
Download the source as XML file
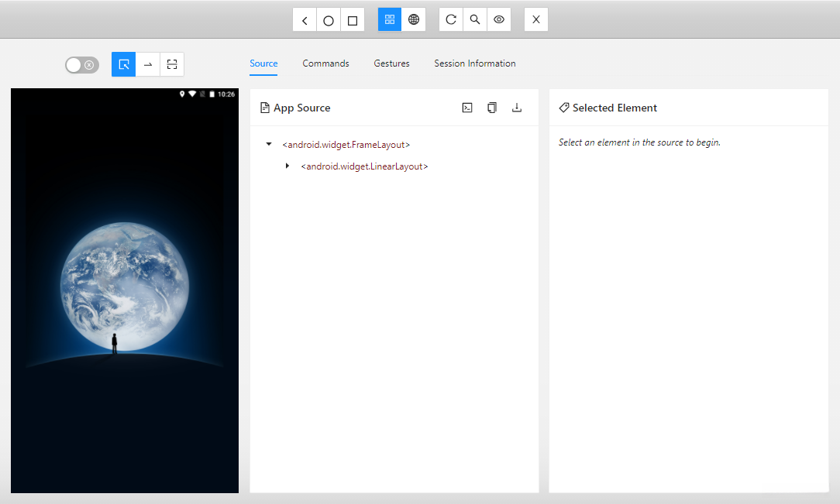pos(517,108)
